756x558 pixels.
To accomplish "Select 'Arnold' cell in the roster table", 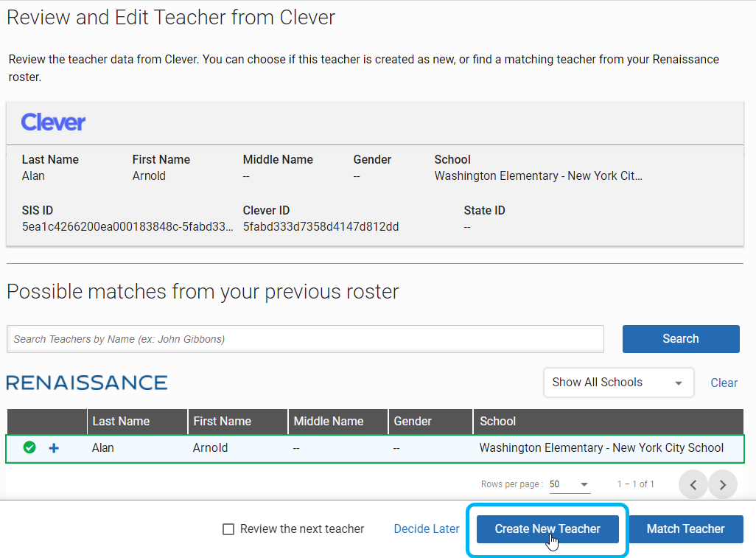I will pos(210,447).
